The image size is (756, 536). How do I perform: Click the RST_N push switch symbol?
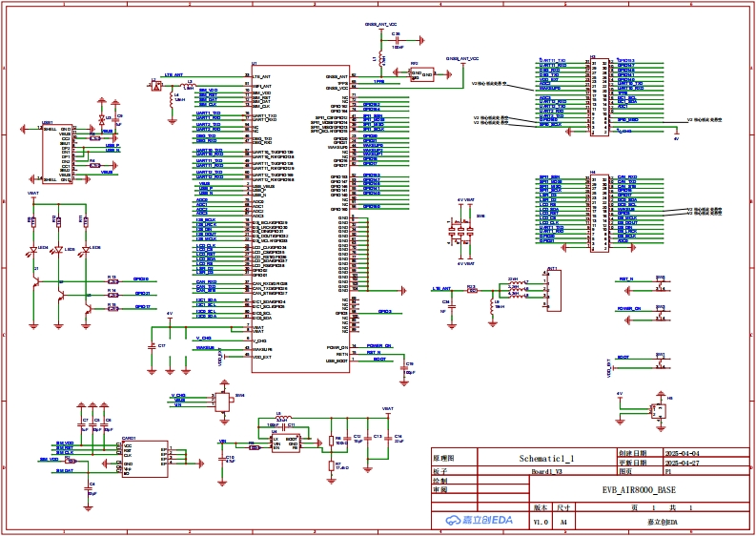tap(660, 285)
